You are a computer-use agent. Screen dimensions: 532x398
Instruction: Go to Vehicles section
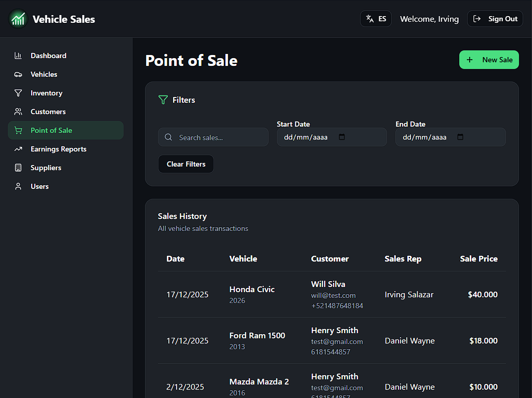[x=66, y=74]
